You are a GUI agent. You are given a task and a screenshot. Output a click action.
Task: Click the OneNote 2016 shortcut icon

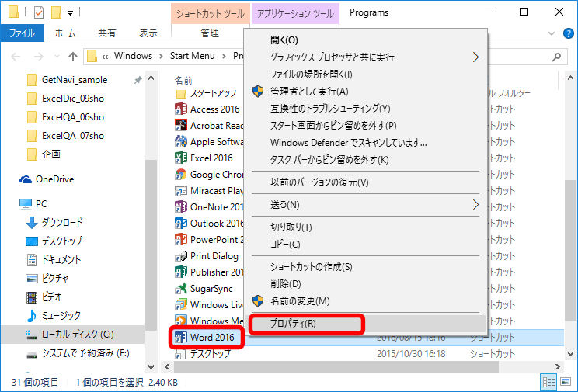click(x=180, y=207)
